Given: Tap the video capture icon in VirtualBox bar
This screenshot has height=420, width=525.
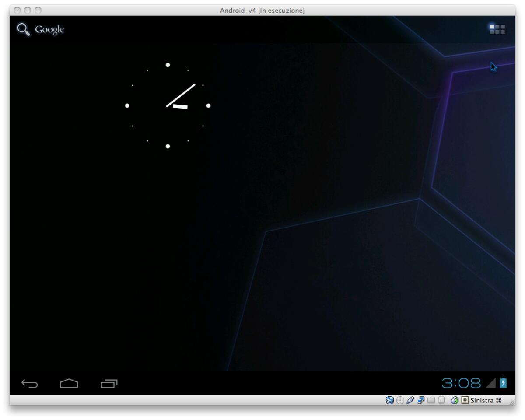Looking at the screenshot, I should pyautogui.click(x=455, y=400).
